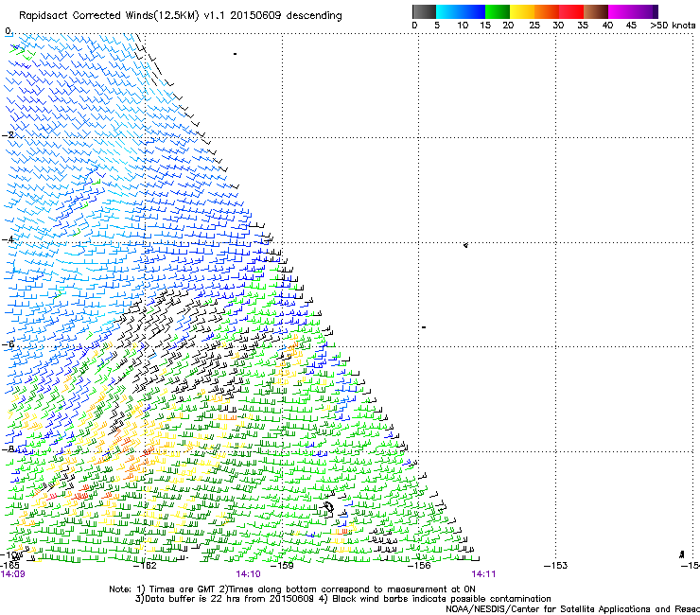Click the '30' legend scale label
Screen dimensions: 700x615
(x=558, y=25)
